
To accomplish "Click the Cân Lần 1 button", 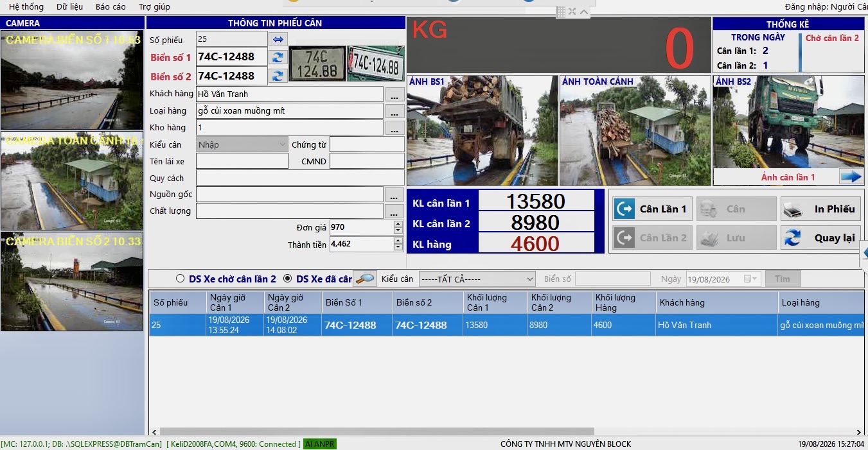I will 652,209.
